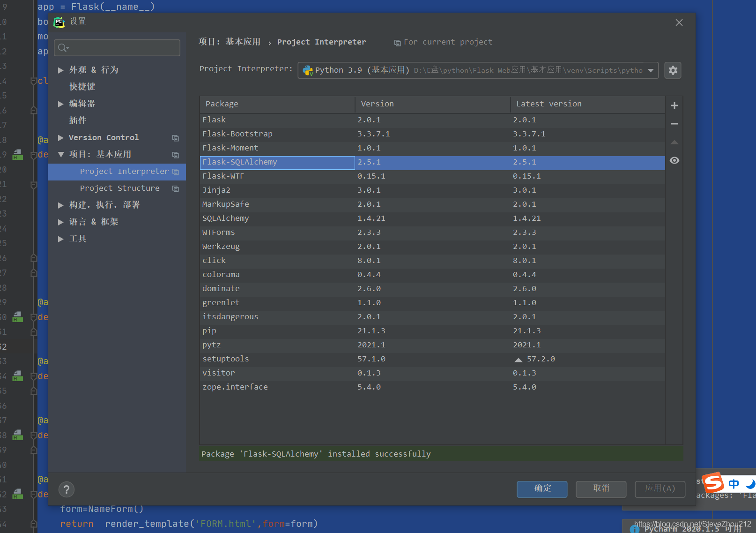Select the pytz package row
Screen dimensions: 756x533
432,345
